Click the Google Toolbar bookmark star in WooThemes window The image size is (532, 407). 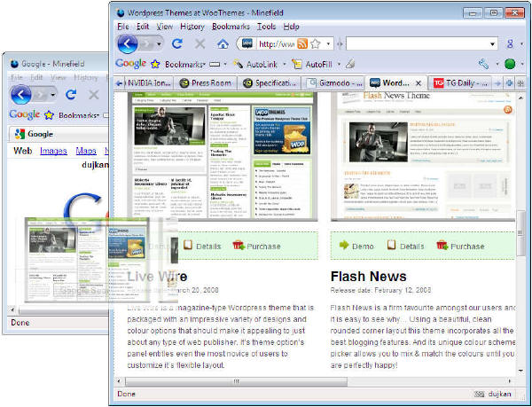pos(155,64)
